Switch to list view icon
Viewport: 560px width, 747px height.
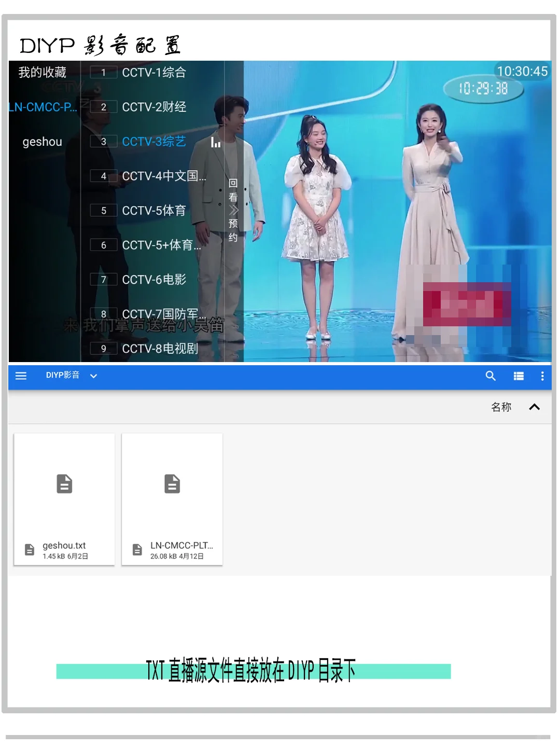click(519, 376)
